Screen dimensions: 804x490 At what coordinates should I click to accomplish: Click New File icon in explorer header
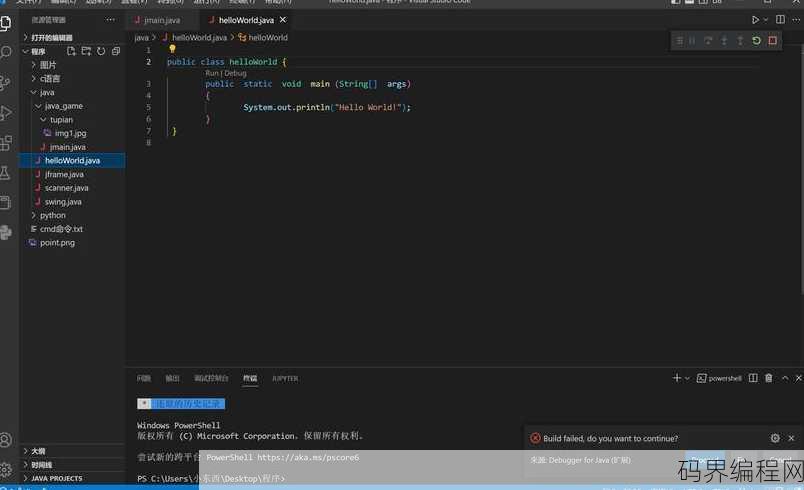(71, 51)
